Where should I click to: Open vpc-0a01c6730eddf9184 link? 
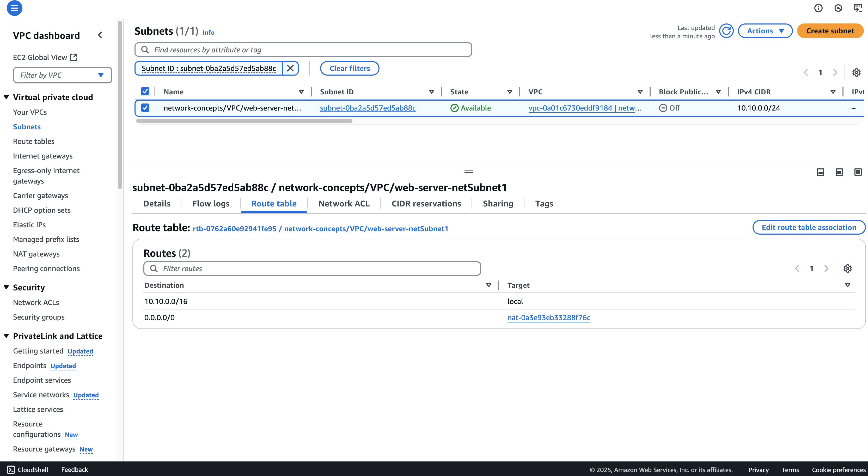585,108
